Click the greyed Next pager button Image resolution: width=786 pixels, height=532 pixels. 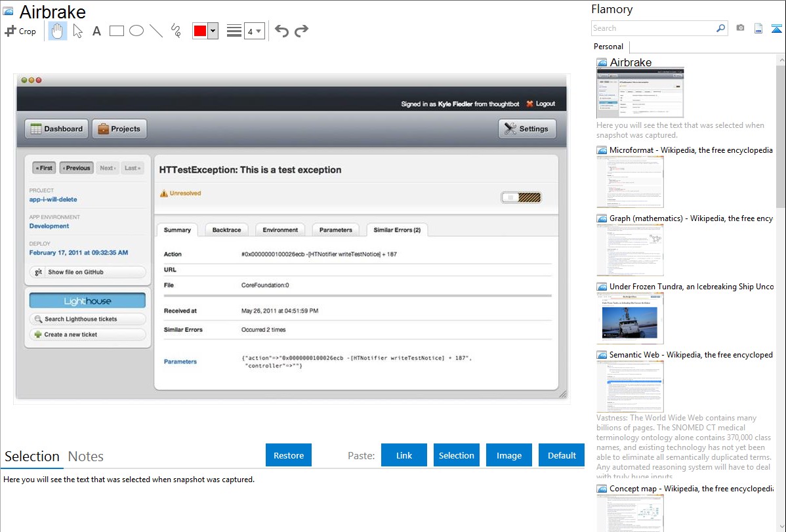[x=108, y=168]
